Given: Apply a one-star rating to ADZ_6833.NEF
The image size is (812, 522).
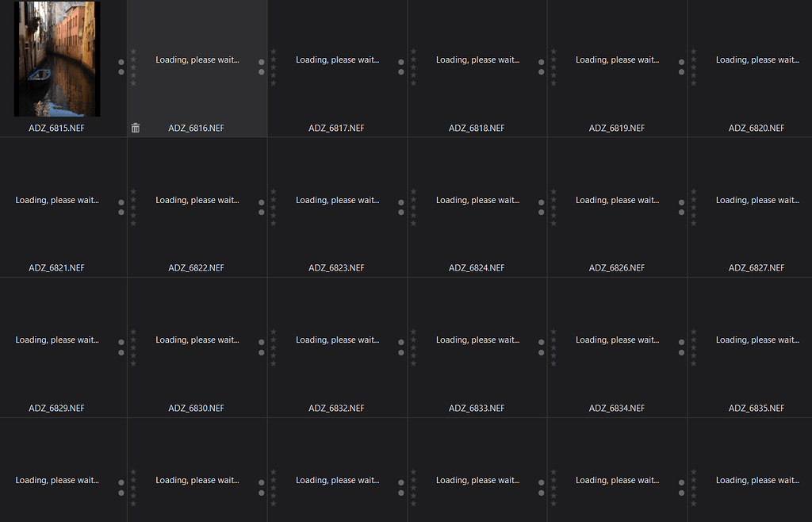Looking at the screenshot, I should pos(413,332).
